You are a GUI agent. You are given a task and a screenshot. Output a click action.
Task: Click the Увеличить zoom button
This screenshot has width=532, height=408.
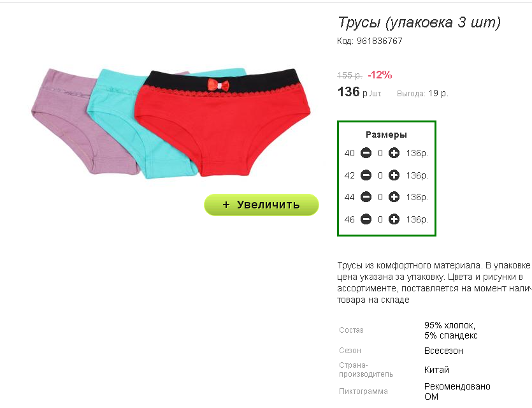[261, 205]
